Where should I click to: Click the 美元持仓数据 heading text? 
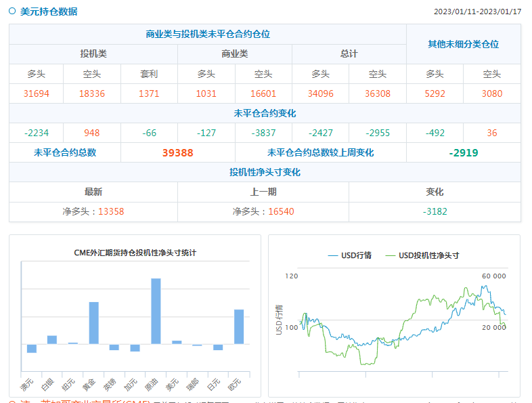click(x=49, y=12)
